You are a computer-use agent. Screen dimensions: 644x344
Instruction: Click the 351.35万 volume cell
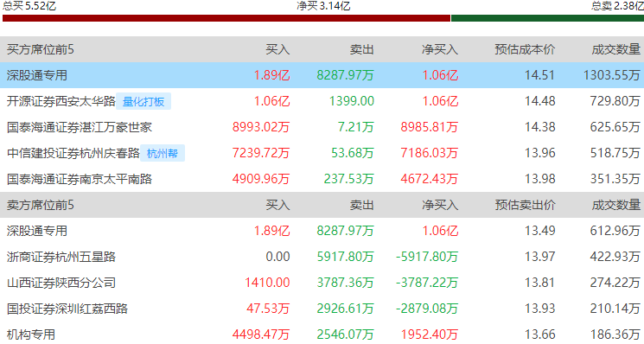[x=615, y=179]
